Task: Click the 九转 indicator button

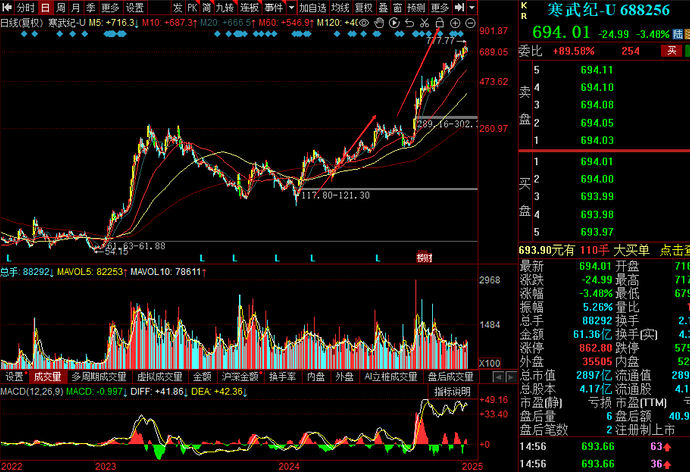Action: tap(224, 7)
